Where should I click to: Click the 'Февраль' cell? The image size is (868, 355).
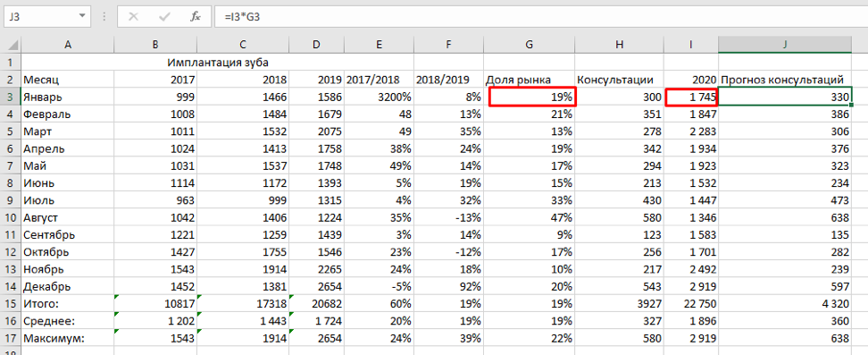point(68,114)
